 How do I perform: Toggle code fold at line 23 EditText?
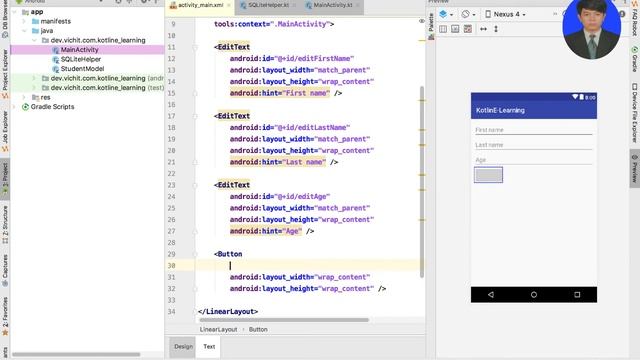195,185
